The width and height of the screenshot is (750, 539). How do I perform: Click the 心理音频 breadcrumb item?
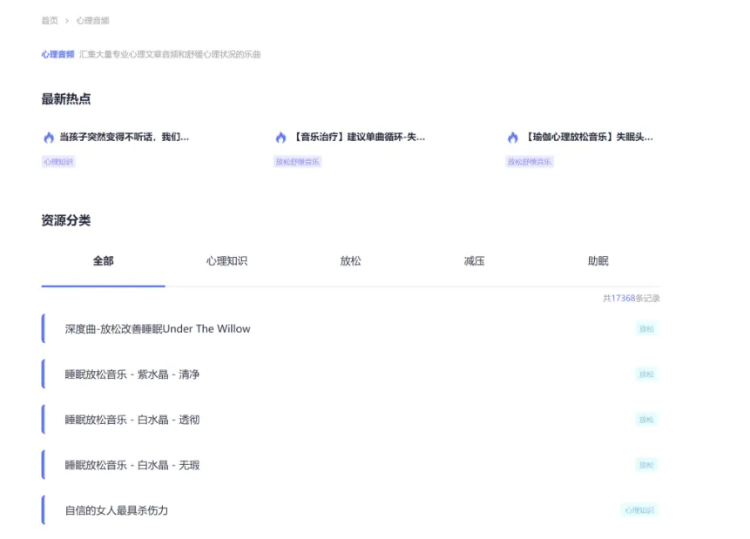(x=93, y=20)
